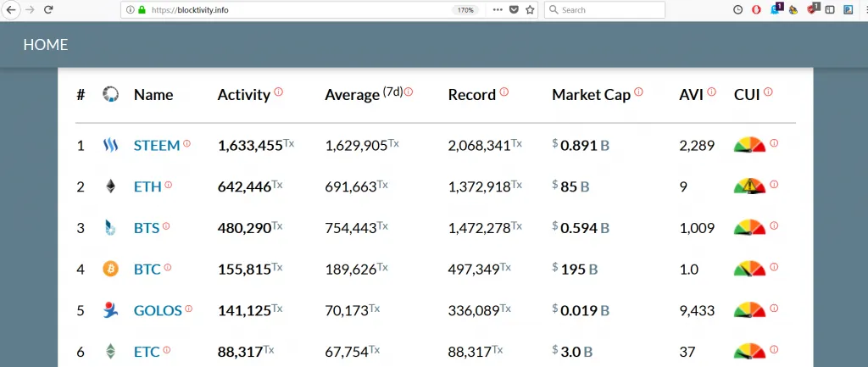The image size is (868, 367).
Task: Save the page to Pocket
Action: (514, 9)
